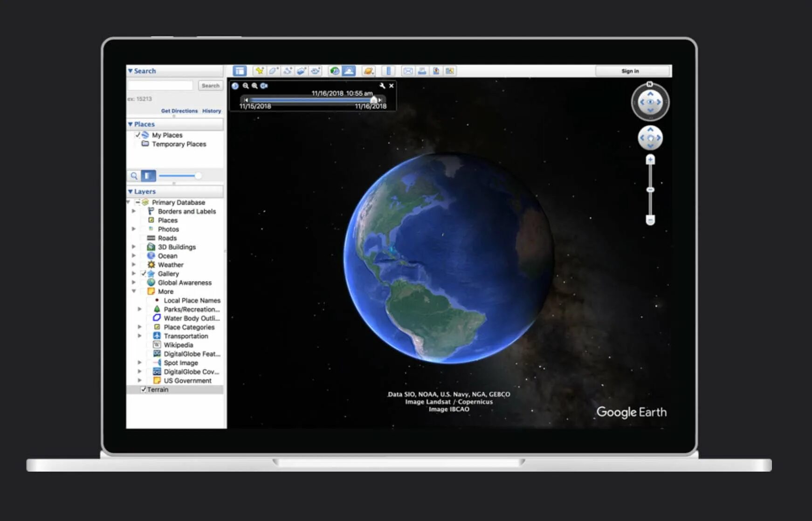Click the Print toolbar icon
The height and width of the screenshot is (521, 812).
422,71
